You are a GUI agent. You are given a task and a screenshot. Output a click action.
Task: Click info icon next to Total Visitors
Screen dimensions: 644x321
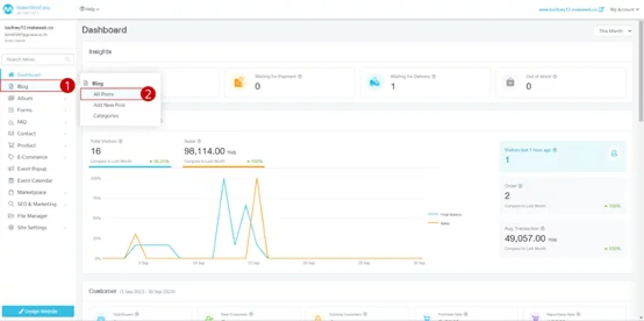121,141
